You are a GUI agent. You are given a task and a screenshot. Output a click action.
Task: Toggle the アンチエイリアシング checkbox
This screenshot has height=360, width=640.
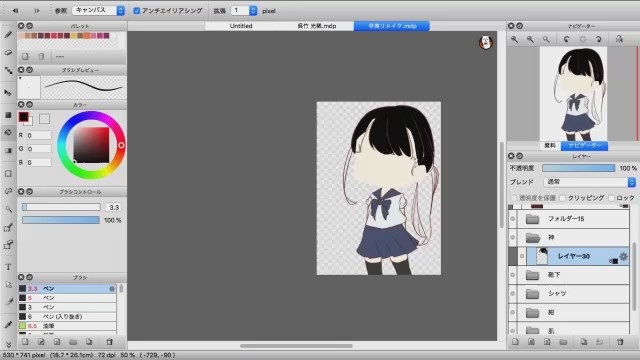137,11
